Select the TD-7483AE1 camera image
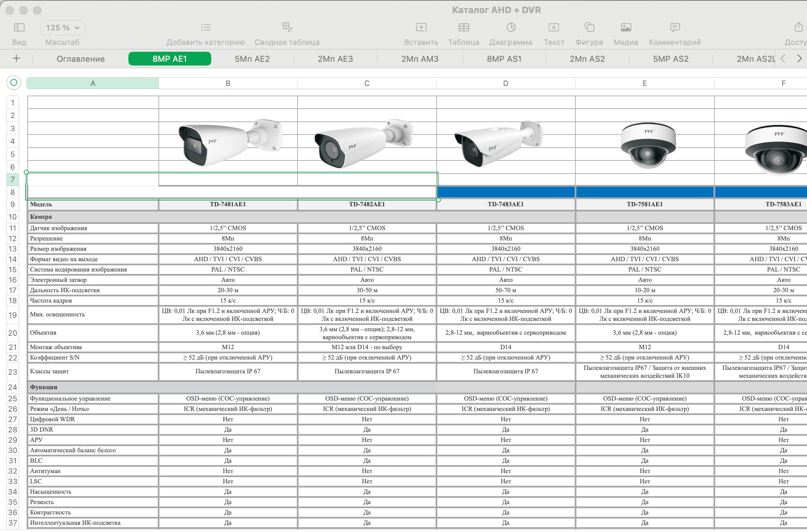The width and height of the screenshot is (807, 532). click(498, 143)
